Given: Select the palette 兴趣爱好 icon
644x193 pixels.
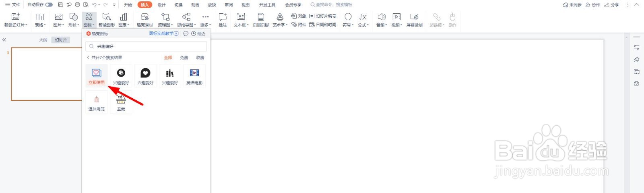Looking at the screenshot, I should [121, 75].
